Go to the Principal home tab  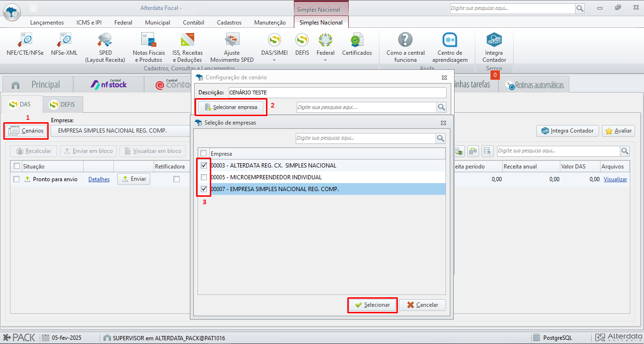(x=38, y=84)
